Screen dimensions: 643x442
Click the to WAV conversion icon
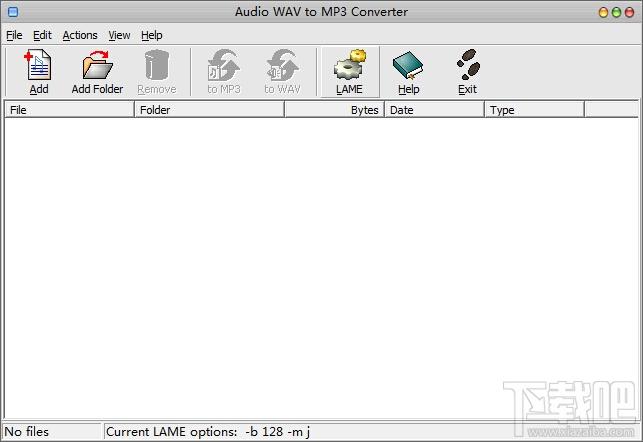pos(283,65)
